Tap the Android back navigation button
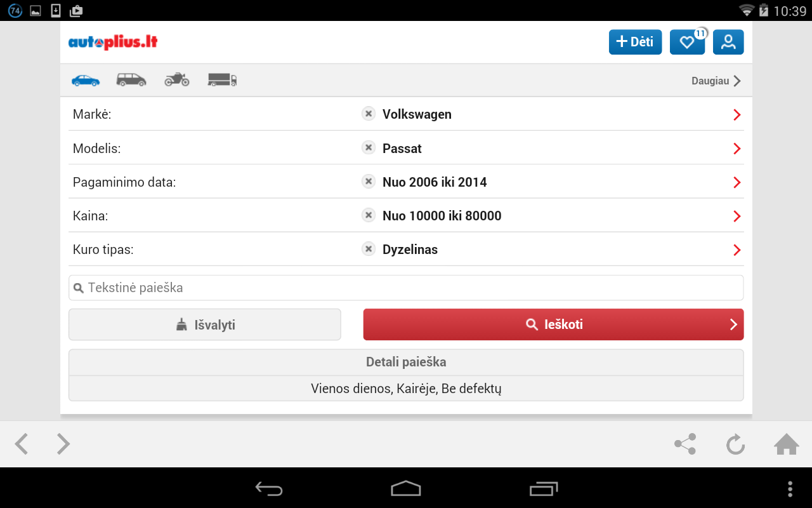The height and width of the screenshot is (508, 812). [x=269, y=488]
